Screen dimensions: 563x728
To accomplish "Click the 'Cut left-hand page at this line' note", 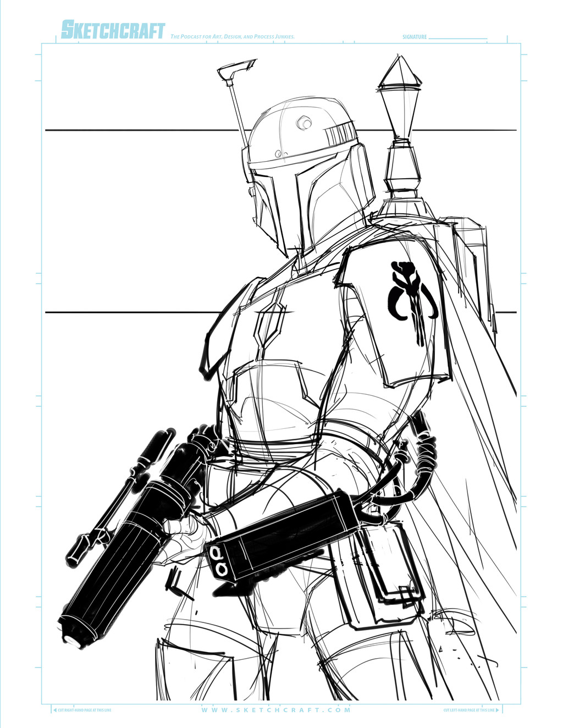I will pos(471,710).
